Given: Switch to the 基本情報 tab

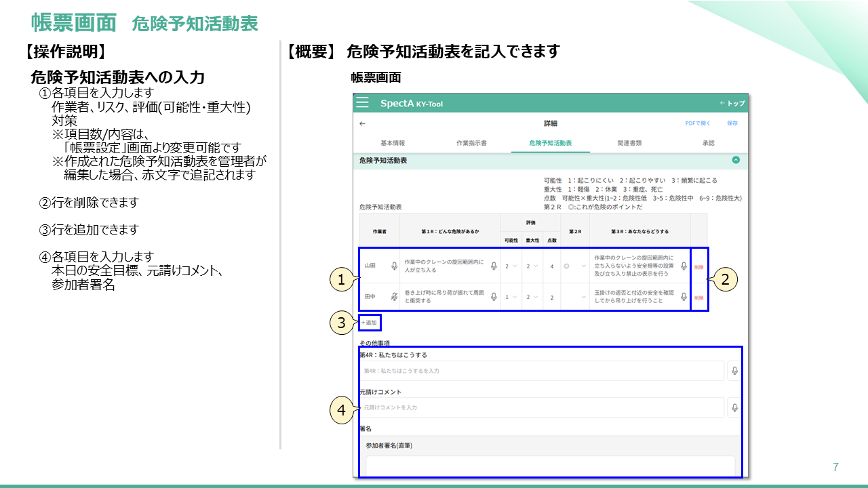Looking at the screenshot, I should (x=393, y=144).
